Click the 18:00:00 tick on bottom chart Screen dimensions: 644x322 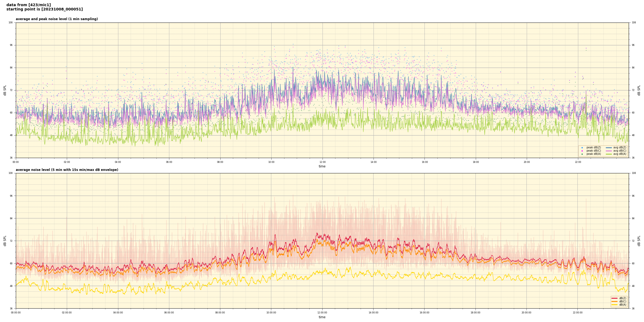tap(475, 313)
